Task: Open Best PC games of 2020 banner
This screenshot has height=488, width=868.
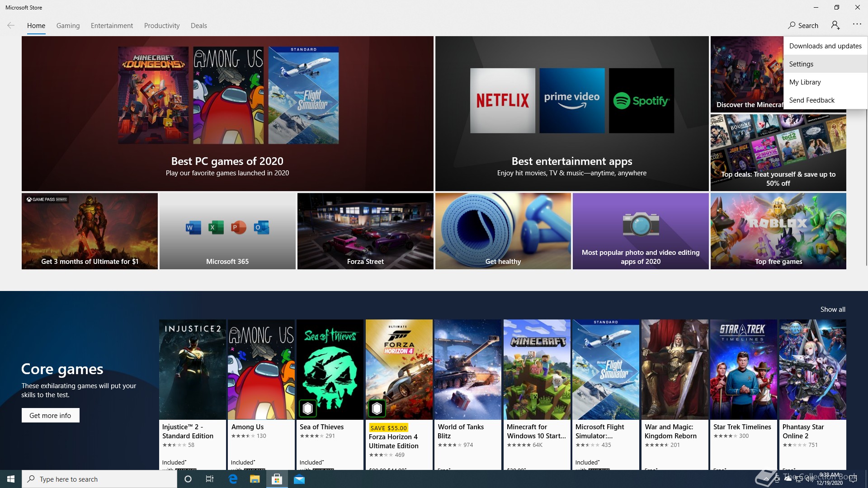Action: pos(227,113)
